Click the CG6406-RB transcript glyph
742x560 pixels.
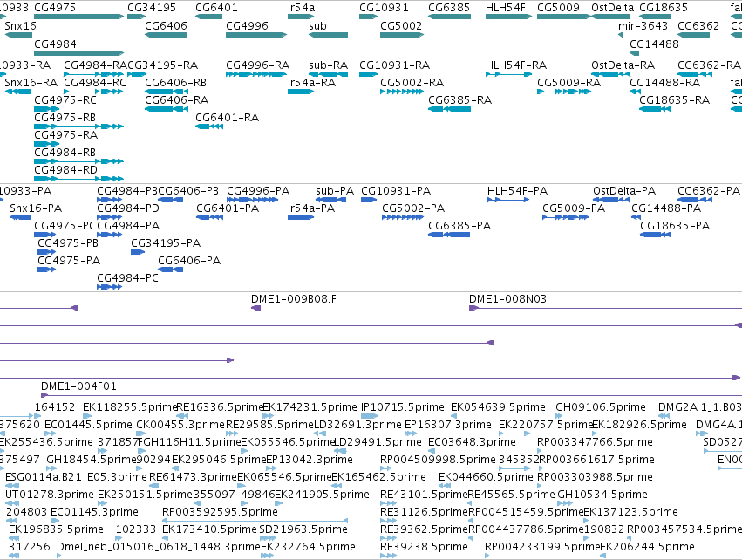point(166,92)
